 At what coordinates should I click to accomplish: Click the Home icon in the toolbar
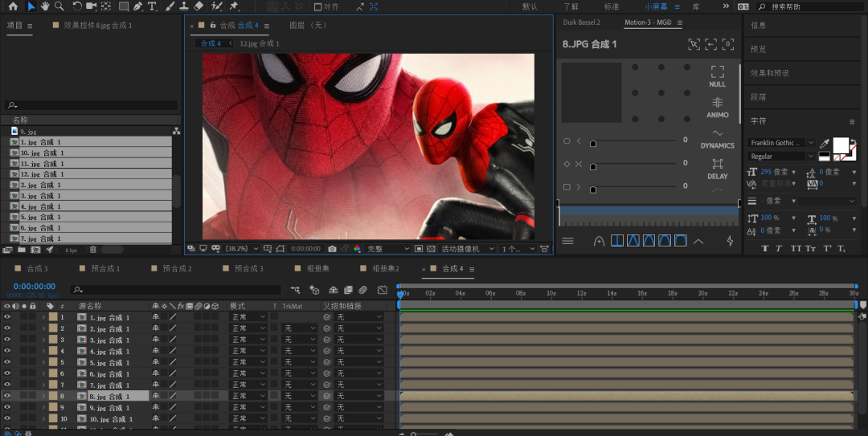[x=13, y=6]
